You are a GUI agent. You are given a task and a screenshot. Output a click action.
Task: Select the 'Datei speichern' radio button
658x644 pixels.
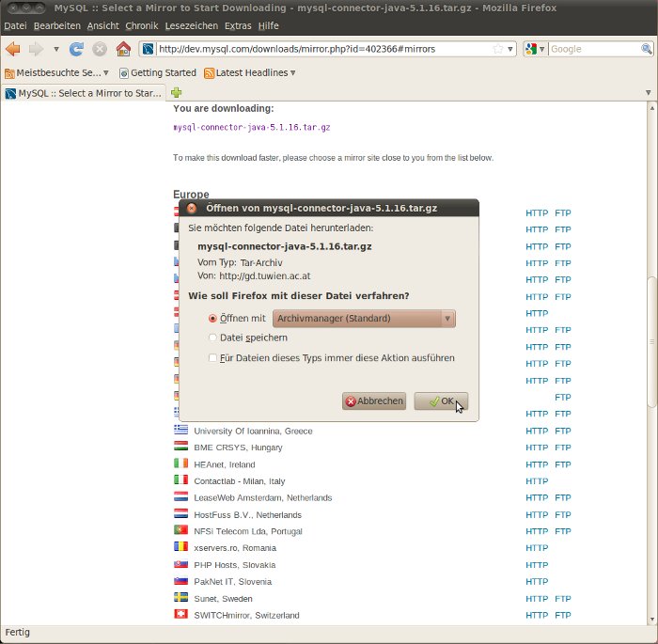[212, 338]
